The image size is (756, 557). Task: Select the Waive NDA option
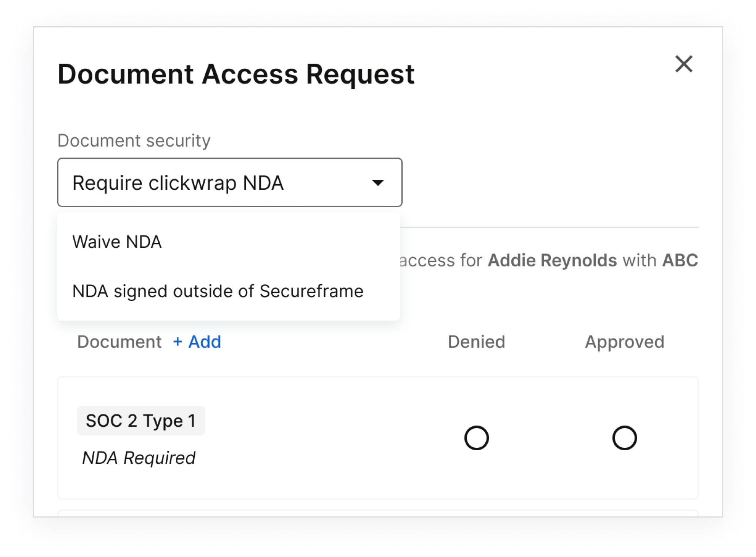pyautogui.click(x=117, y=242)
